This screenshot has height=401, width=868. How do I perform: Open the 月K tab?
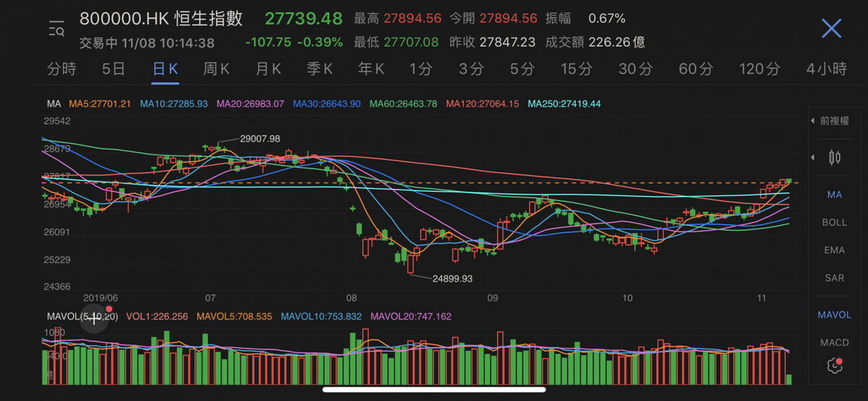click(x=268, y=69)
